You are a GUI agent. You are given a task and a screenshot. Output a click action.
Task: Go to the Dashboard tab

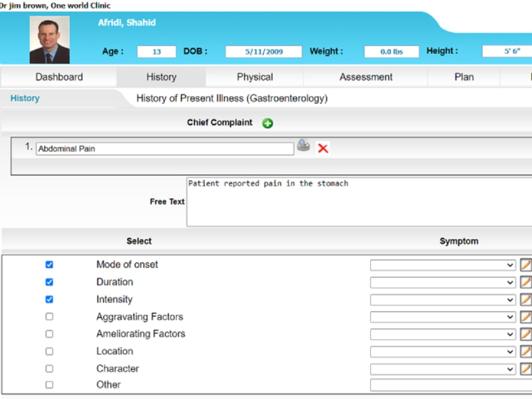click(59, 77)
